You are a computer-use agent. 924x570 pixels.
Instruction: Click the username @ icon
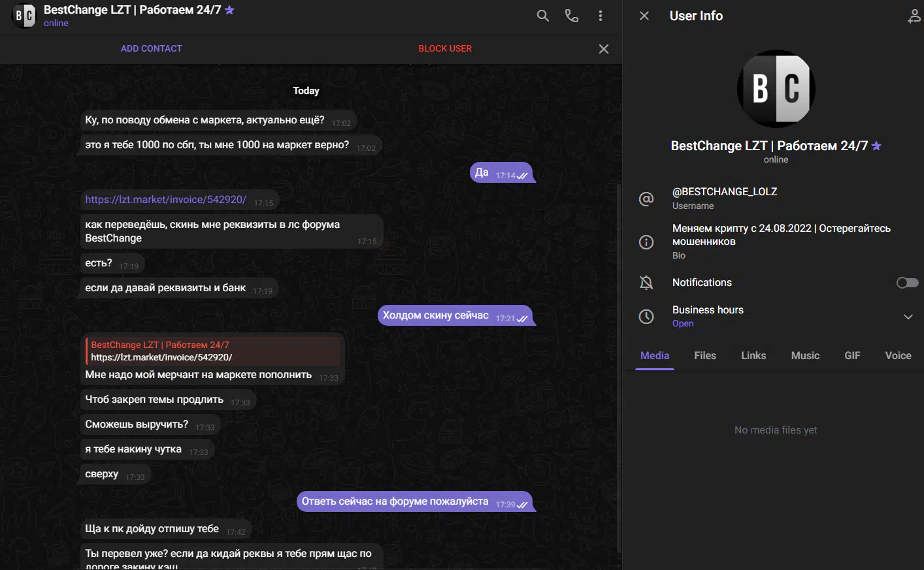[646, 198]
